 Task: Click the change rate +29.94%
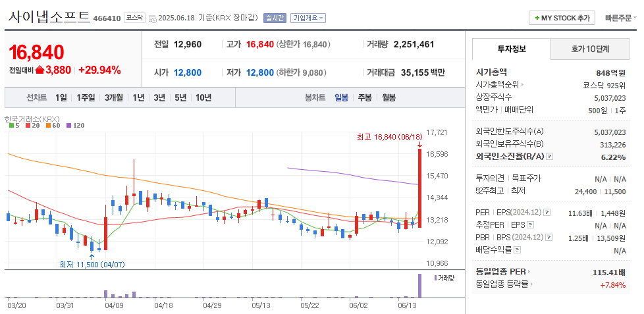pyautogui.click(x=99, y=70)
